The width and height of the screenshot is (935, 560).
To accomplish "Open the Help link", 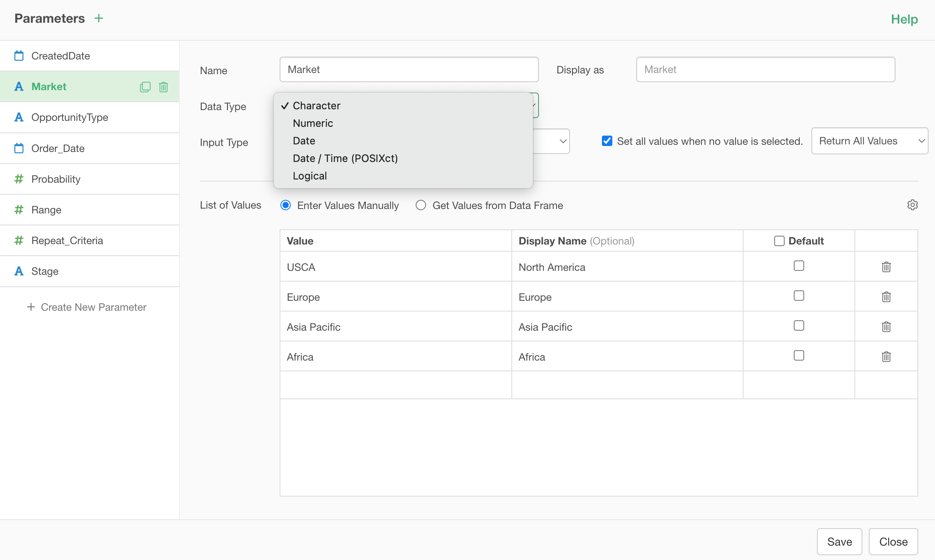I will (904, 19).
